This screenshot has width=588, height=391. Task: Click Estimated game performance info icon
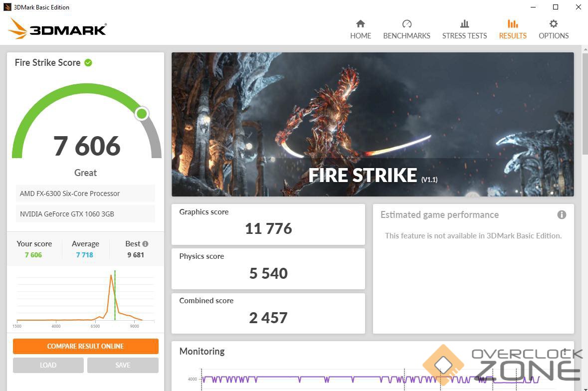click(x=562, y=214)
